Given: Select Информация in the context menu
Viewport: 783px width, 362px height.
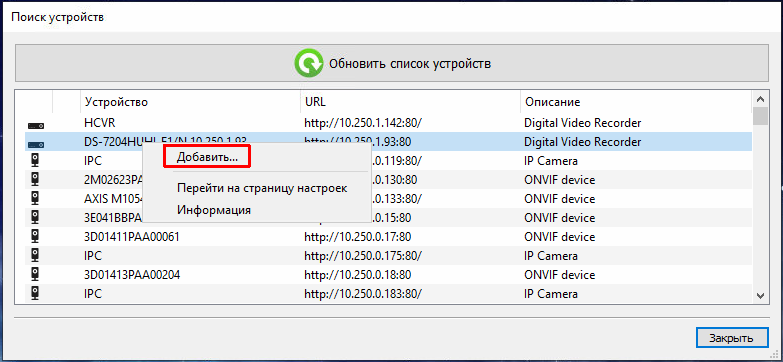Looking at the screenshot, I should point(214,210).
